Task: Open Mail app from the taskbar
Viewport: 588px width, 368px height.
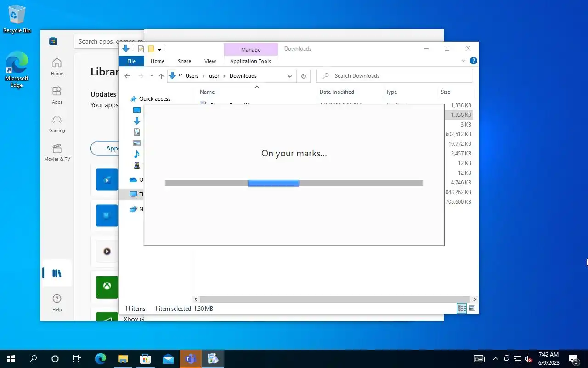Action: [168, 359]
